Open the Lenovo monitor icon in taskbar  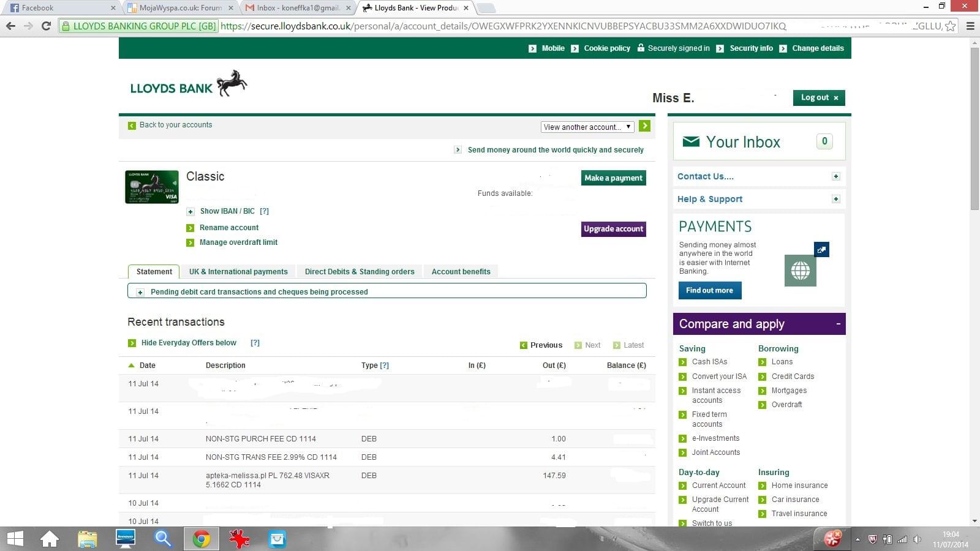pyautogui.click(x=126, y=539)
